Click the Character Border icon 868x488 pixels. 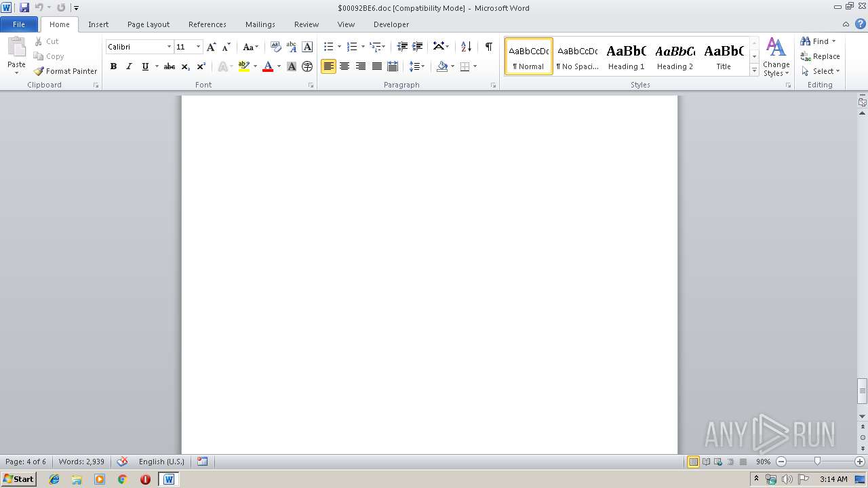pos(307,47)
